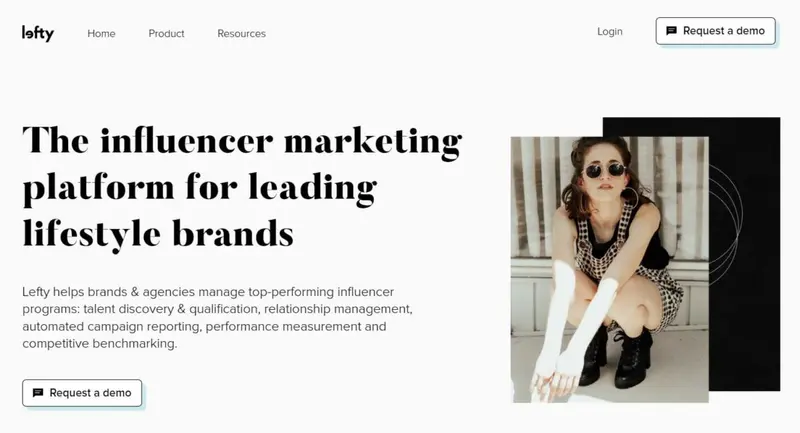Click the influencer photo of the crouching woman

click(x=609, y=269)
